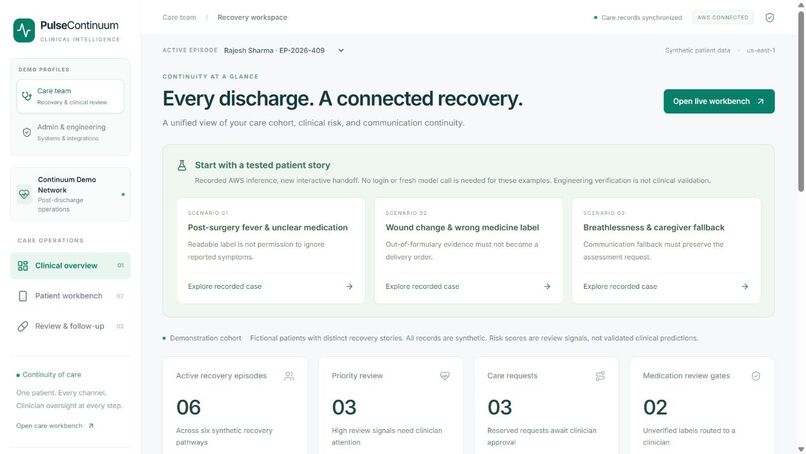Select the Continuum Demo Network organization card
The width and height of the screenshot is (806, 454).
(x=70, y=194)
